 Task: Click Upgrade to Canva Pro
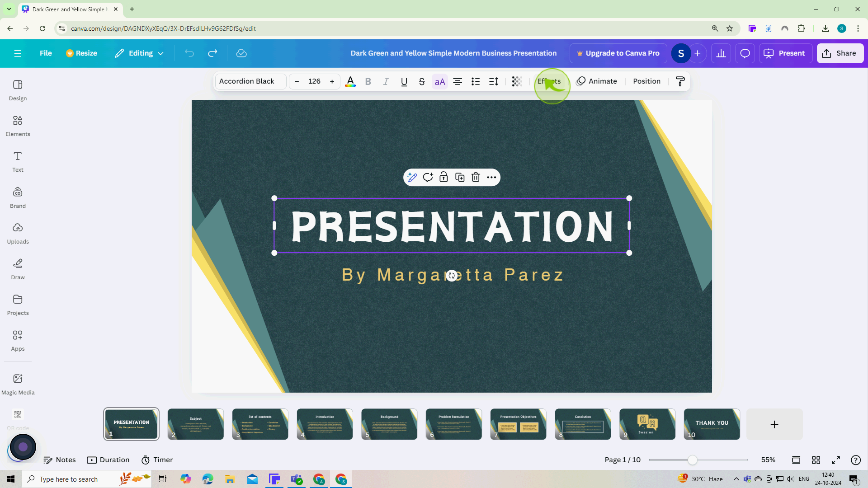click(618, 53)
